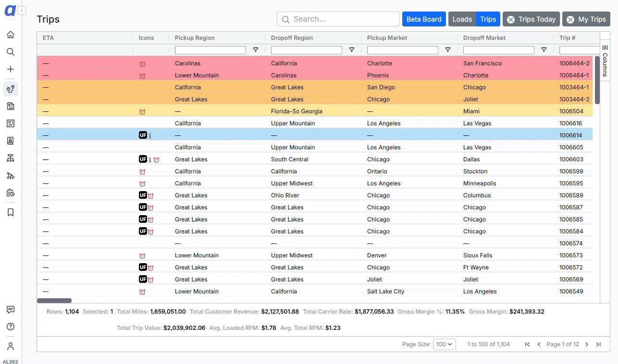Click the vertical scrollbar thumb of the grid
Screen dimensions: 618x364
point(597,80)
